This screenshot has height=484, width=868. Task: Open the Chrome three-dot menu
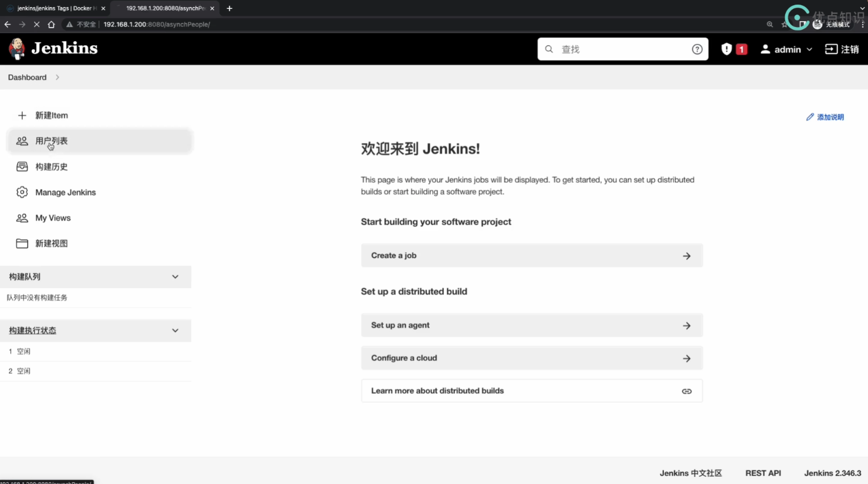coord(863,25)
